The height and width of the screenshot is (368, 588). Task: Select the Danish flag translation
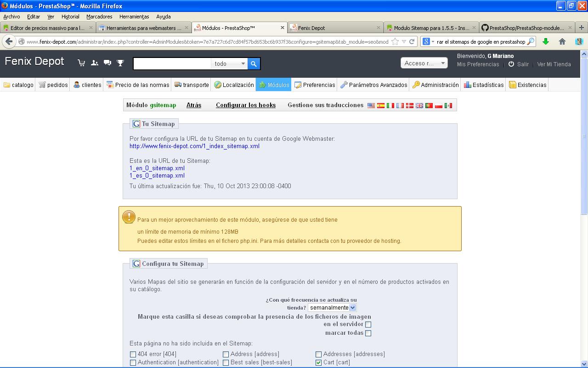(x=410, y=105)
